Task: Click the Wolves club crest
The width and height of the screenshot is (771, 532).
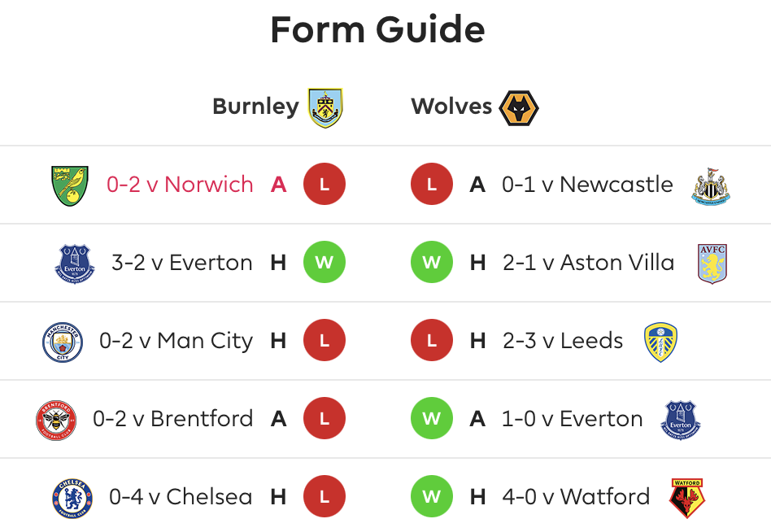Action: click(x=519, y=108)
